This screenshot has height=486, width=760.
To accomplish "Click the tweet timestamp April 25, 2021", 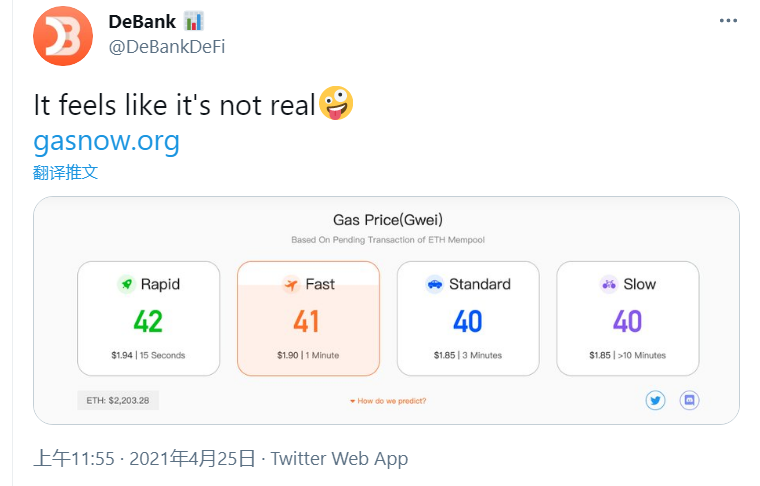I will (x=144, y=458).
